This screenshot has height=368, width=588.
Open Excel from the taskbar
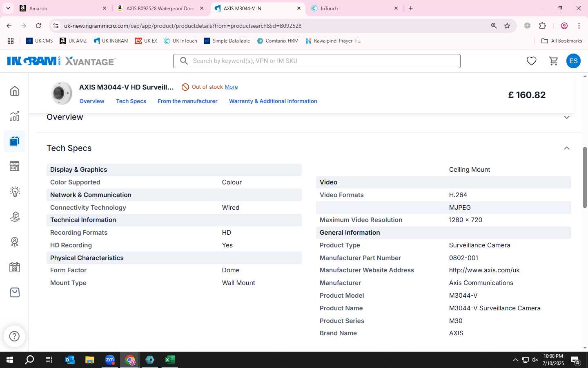[170, 360]
